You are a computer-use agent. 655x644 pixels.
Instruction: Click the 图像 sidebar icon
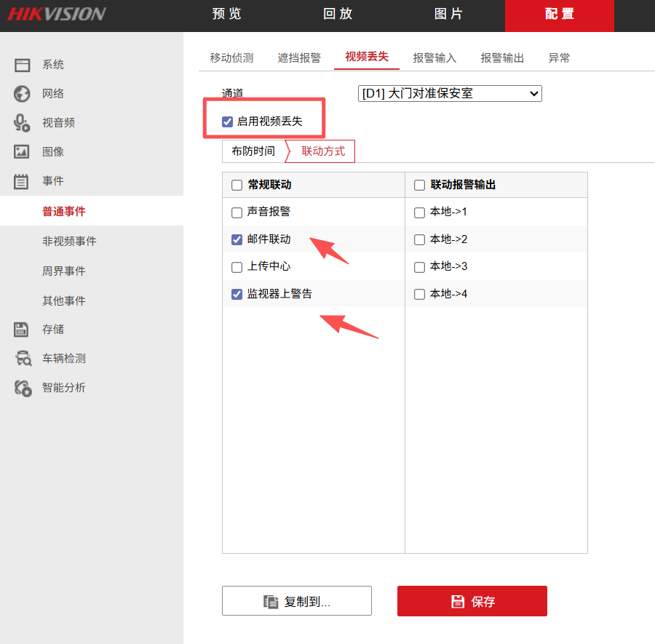click(x=53, y=151)
